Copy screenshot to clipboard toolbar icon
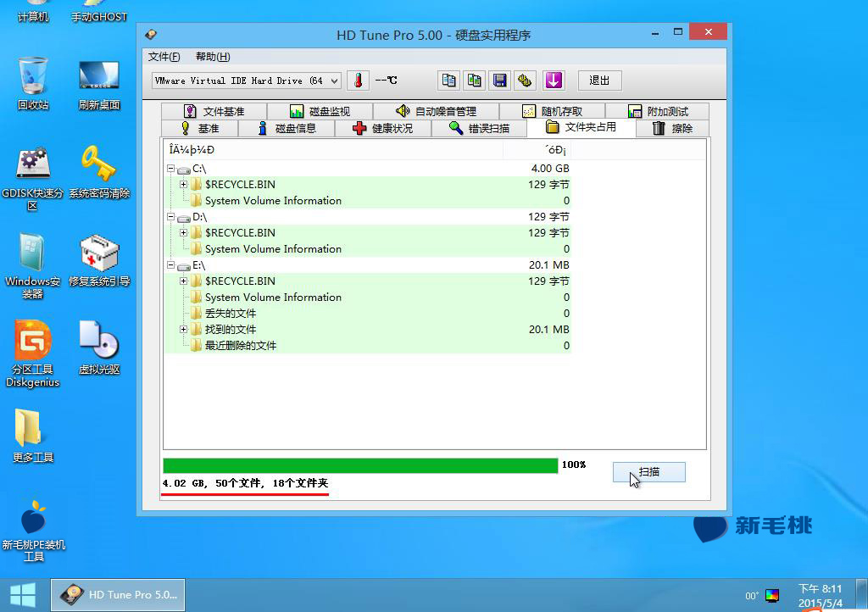 coord(474,81)
